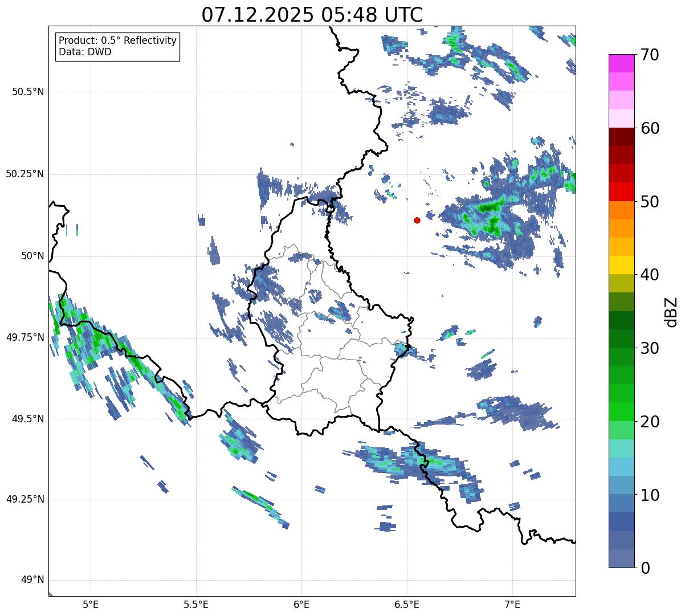The width and height of the screenshot is (685, 616).
Task: Click the '49°N' latitude label
Action: coord(32,580)
